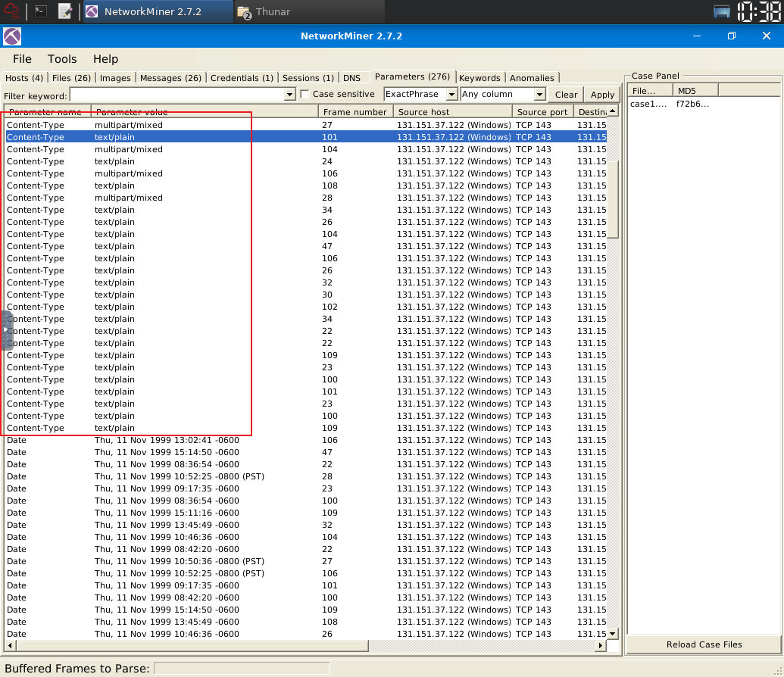The image size is (784, 677).
Task: Sort by the Source host column header
Action: point(452,112)
